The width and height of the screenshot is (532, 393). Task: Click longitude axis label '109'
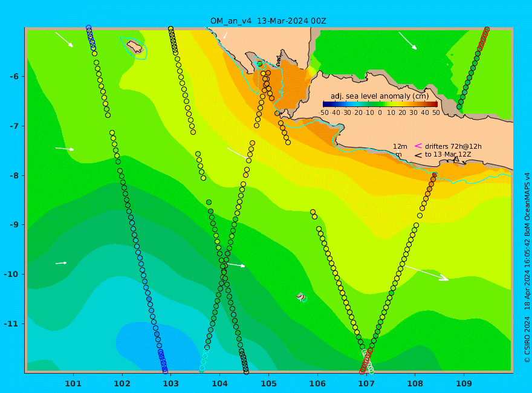(x=464, y=383)
